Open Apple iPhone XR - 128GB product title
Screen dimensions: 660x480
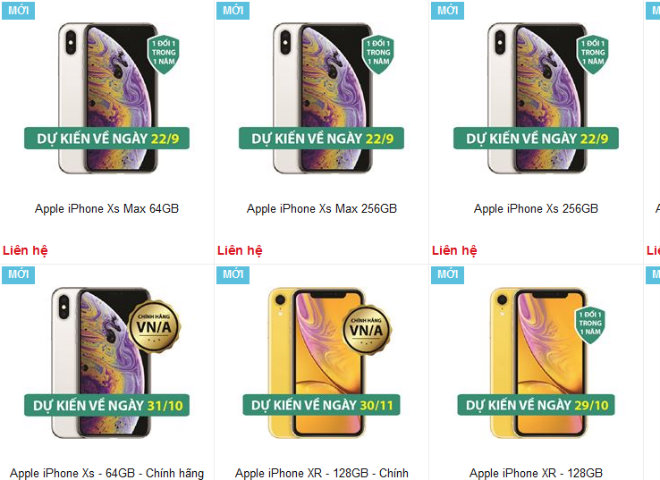coord(536,473)
